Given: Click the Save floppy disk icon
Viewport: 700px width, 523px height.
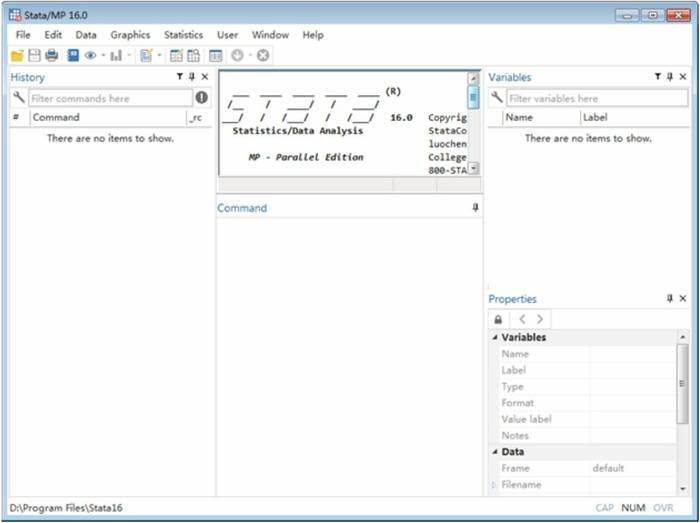Looking at the screenshot, I should point(34,55).
